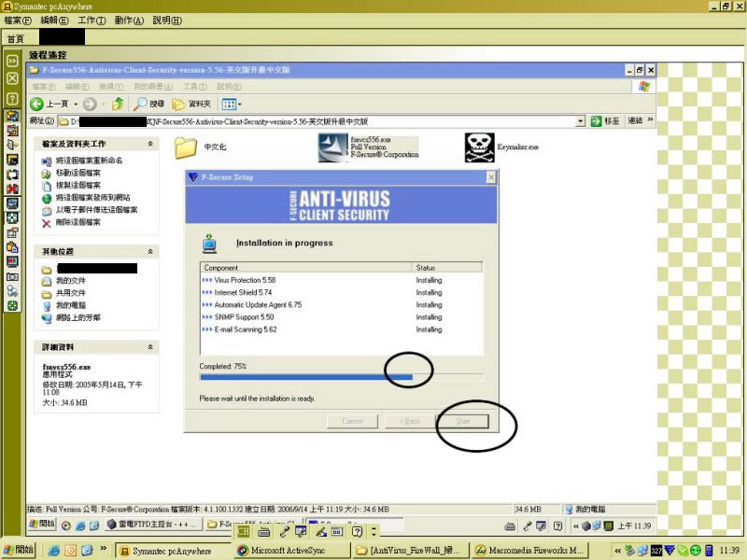Screen dimensions: 747x560
Task: Open the Back button history dropdown arrow
Action: (76, 104)
